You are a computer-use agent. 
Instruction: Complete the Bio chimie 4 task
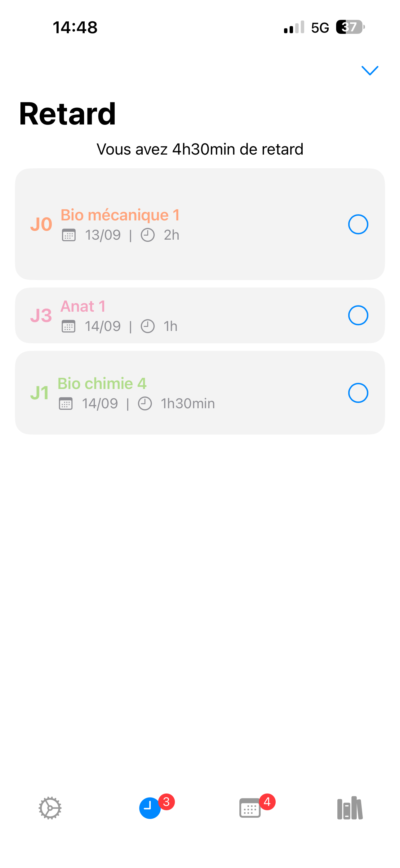pyautogui.click(x=358, y=393)
